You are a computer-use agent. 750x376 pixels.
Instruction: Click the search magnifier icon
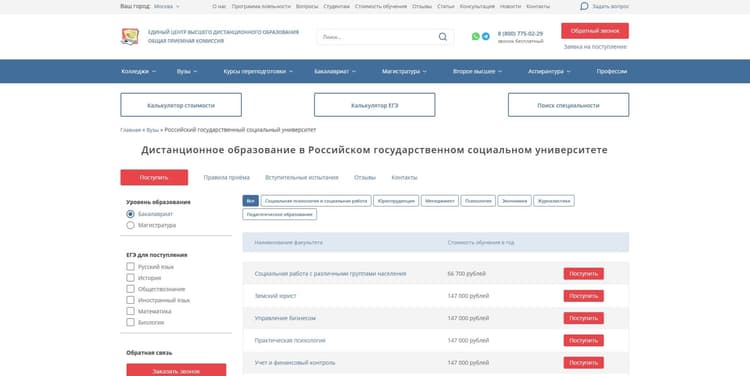coord(443,37)
